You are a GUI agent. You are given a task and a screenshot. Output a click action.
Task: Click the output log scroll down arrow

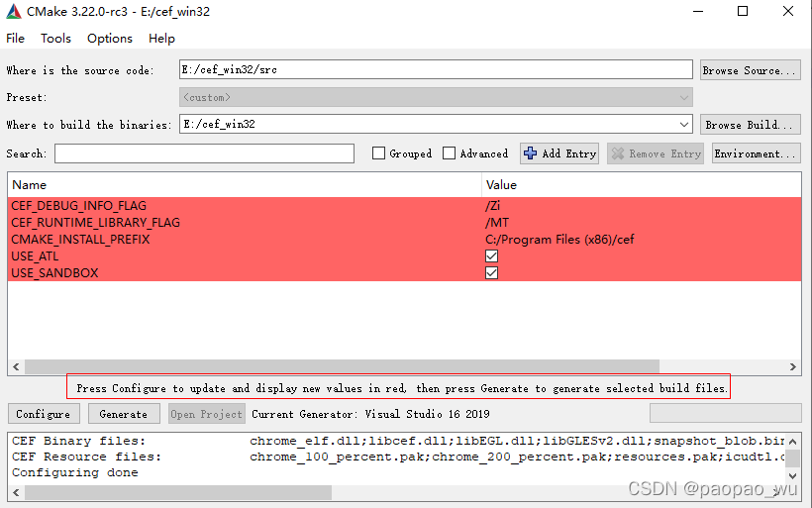793,475
